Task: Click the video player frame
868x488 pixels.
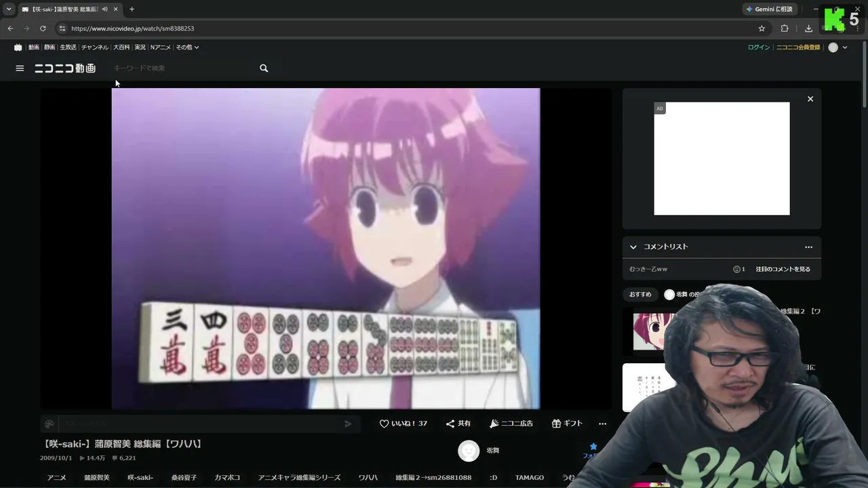Action: tap(325, 249)
